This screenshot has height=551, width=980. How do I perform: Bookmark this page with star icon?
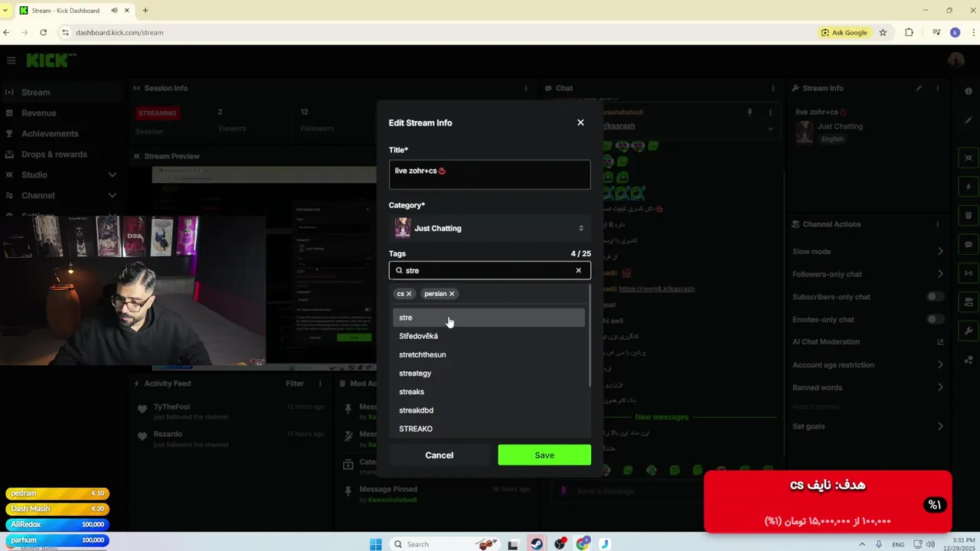(x=883, y=32)
